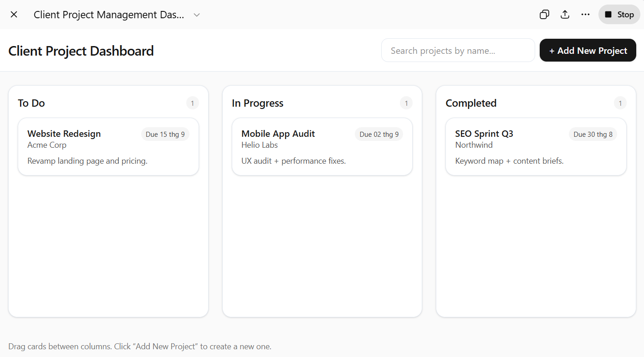This screenshot has width=644, height=357.
Task: Click the Due 30 thg 8 badge
Action: 593,135
